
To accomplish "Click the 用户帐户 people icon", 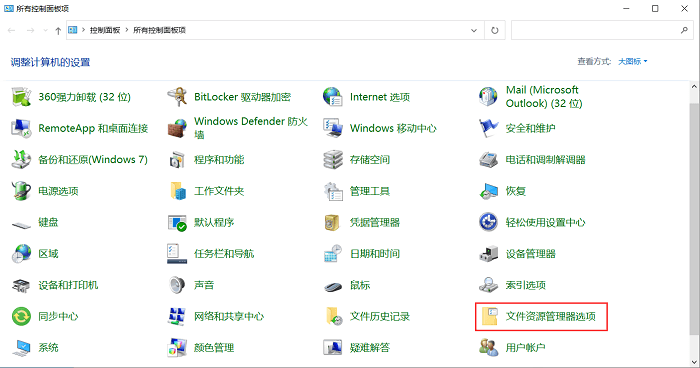I will (488, 347).
